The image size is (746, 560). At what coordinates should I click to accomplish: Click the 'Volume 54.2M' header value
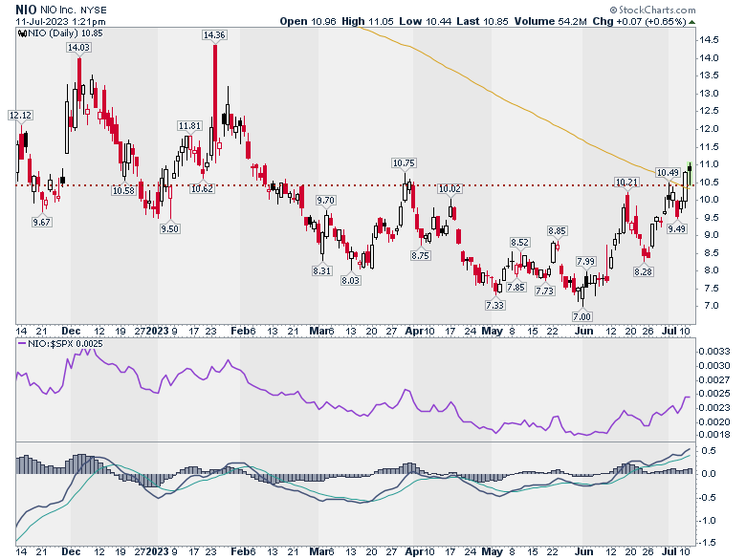tap(551, 21)
